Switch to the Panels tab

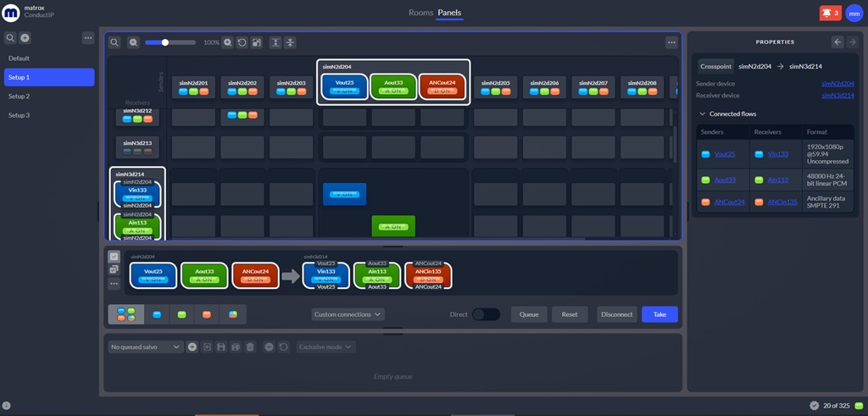click(x=449, y=12)
